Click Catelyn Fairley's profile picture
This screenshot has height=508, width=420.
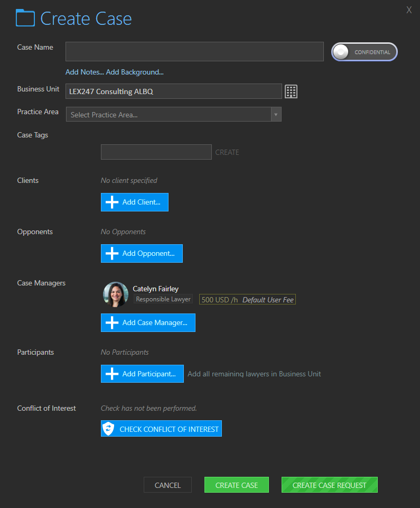pyautogui.click(x=115, y=294)
